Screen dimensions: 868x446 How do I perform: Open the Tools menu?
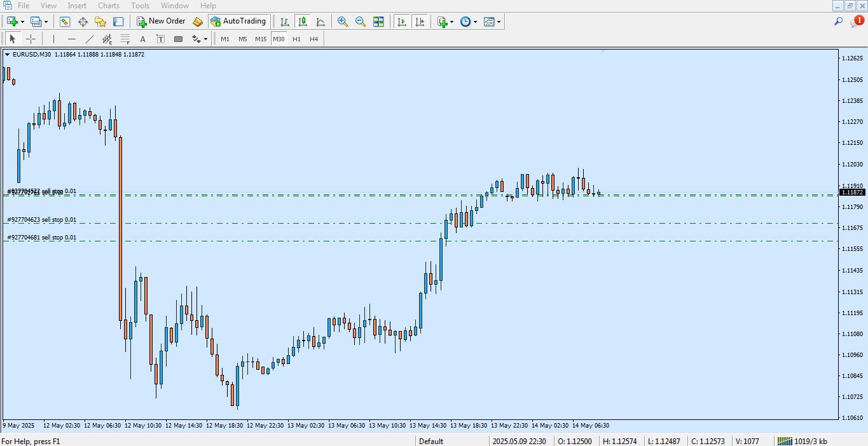click(x=140, y=6)
